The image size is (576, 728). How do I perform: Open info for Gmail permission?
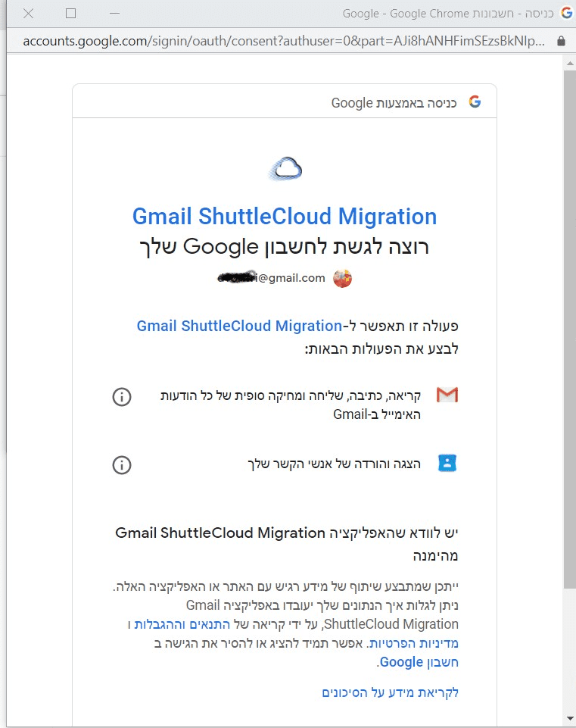coord(122,397)
